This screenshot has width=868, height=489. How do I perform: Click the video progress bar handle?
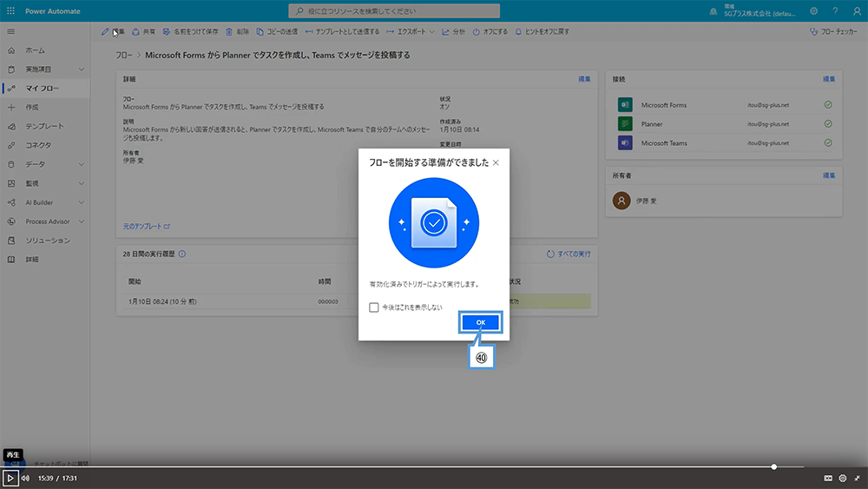(774, 466)
